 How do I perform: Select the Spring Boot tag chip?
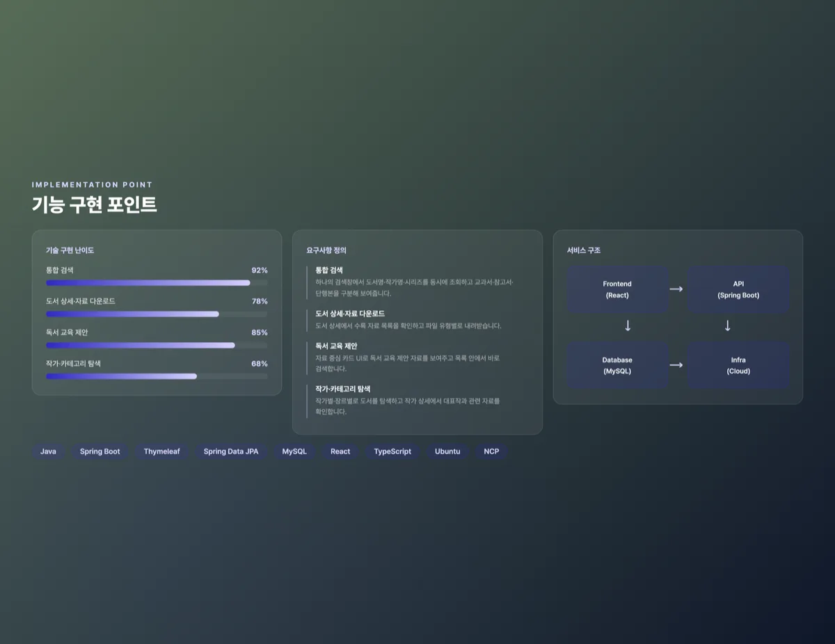tap(100, 451)
